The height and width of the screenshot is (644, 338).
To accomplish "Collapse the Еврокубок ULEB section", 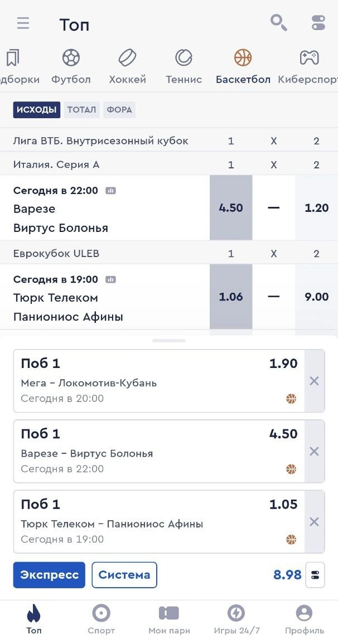I will (x=56, y=254).
